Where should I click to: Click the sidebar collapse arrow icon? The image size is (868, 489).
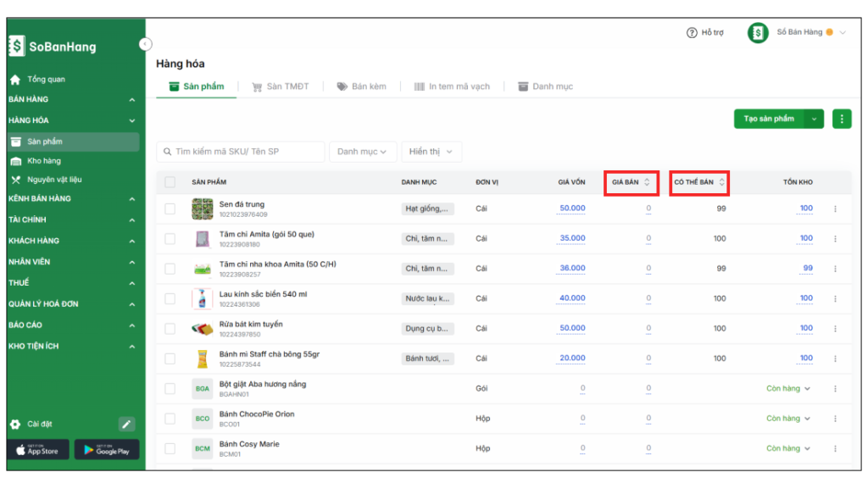[145, 44]
